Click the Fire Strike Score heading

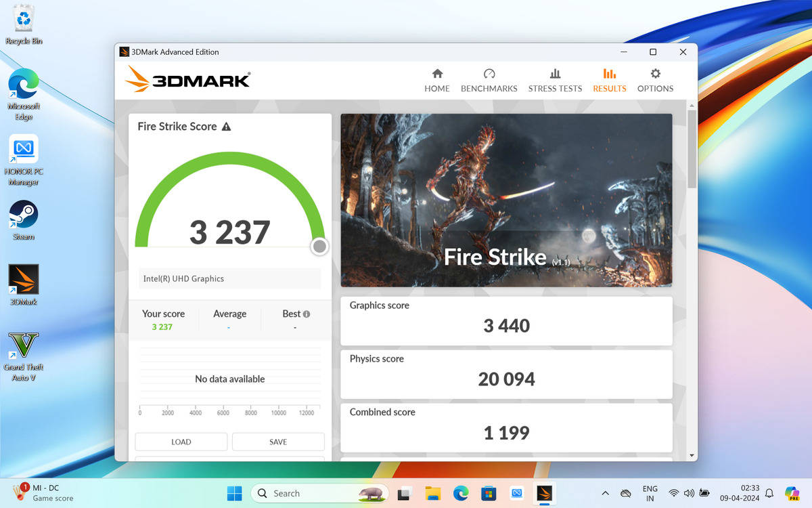[x=177, y=126]
